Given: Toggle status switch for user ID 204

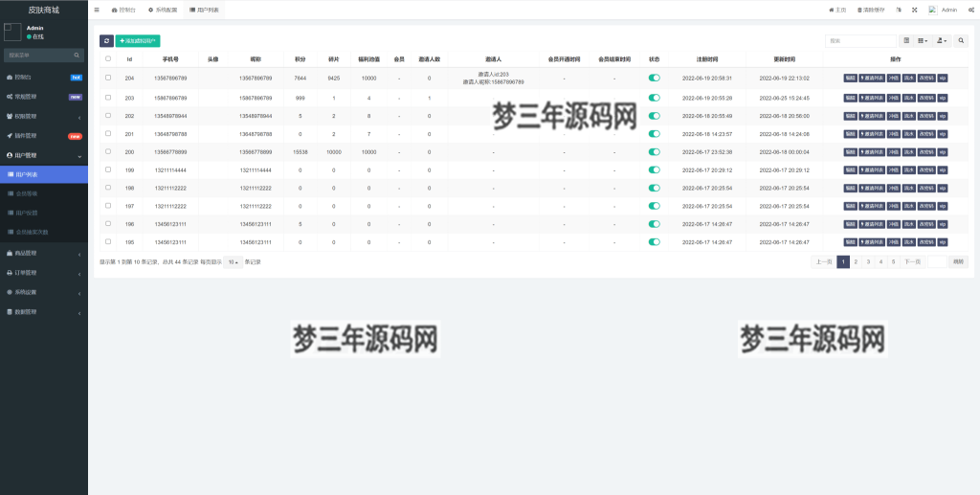Looking at the screenshot, I should [654, 78].
